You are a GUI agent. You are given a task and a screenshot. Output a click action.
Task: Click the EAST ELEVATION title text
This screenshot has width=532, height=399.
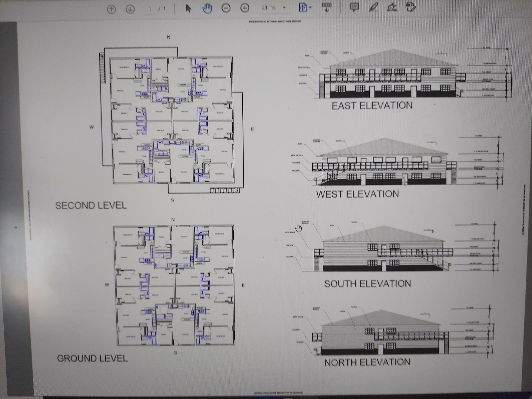(372, 106)
